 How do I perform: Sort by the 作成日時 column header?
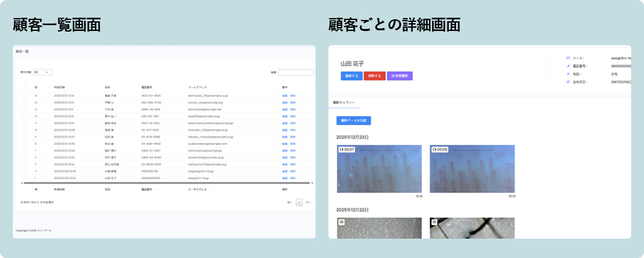coord(59,87)
